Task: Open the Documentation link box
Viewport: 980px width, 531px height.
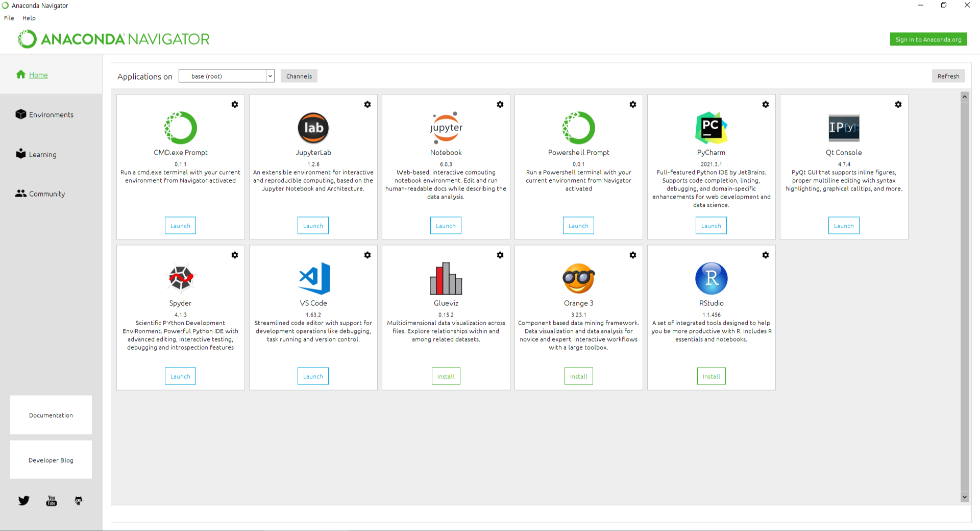Action: coord(51,415)
